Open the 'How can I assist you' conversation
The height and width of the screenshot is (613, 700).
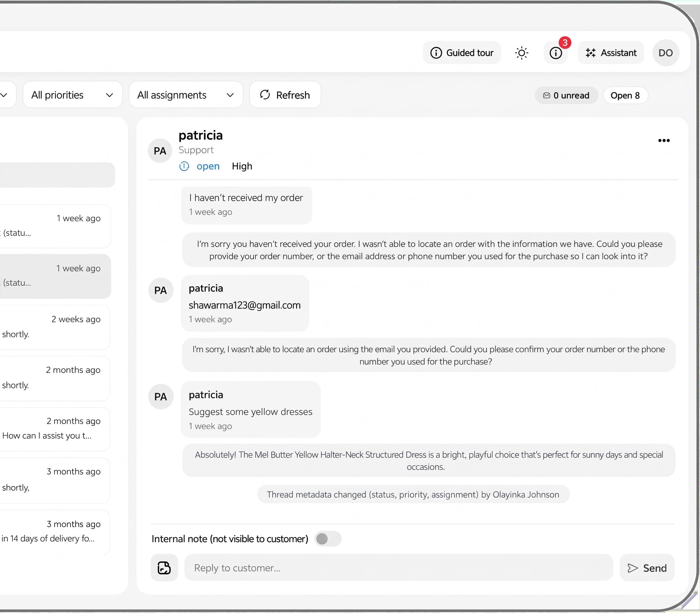pos(55,429)
